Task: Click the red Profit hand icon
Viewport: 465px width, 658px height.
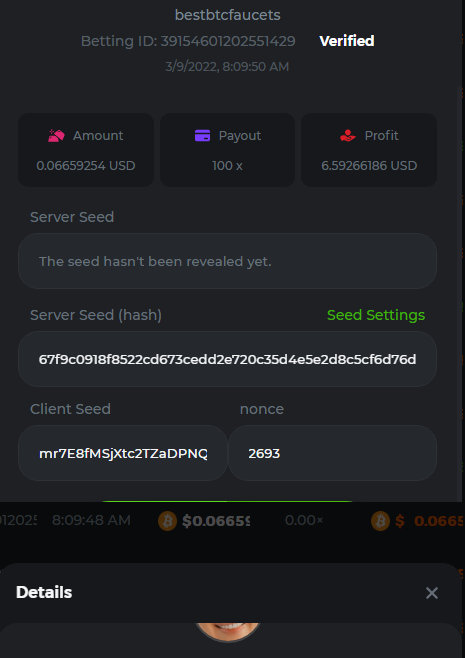Action: pos(347,136)
